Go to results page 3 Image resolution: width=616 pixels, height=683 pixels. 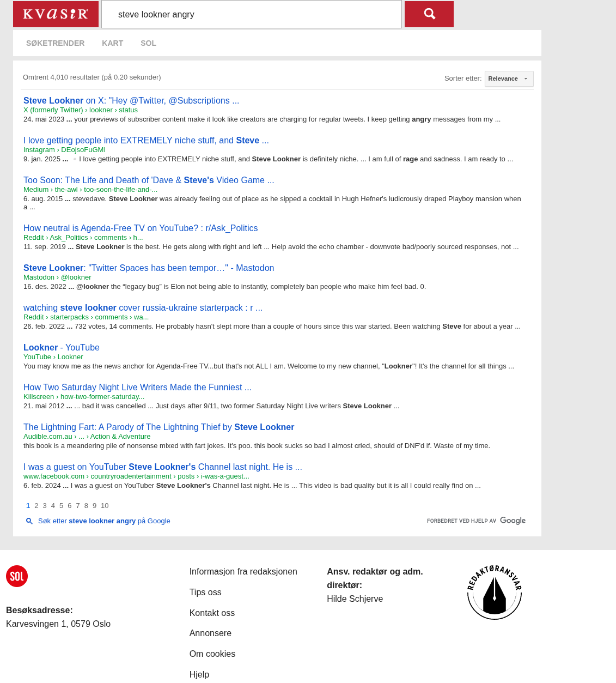point(45,506)
